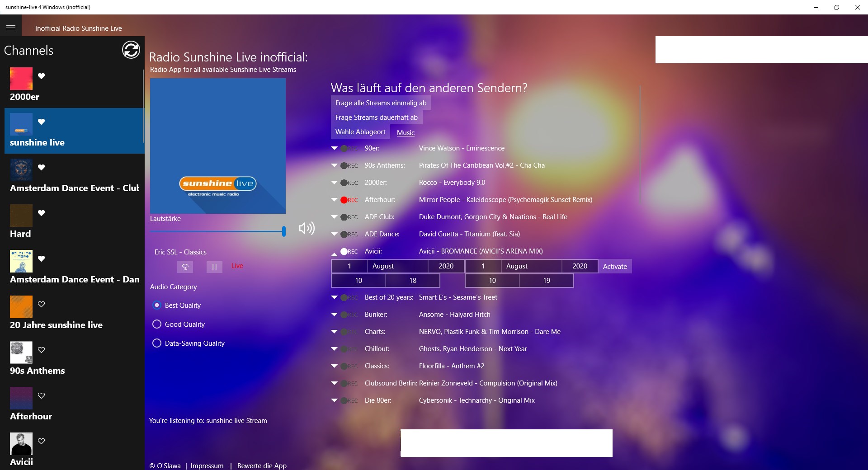Set the start month August picker
868x470 pixels.
point(398,266)
